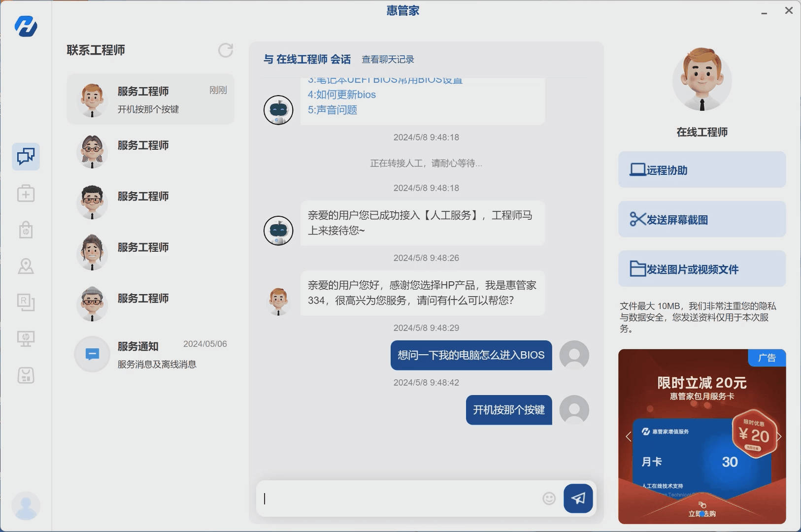Minimize the 惠管家 window
Image resolution: width=801 pixels, height=532 pixels.
pos(764,12)
